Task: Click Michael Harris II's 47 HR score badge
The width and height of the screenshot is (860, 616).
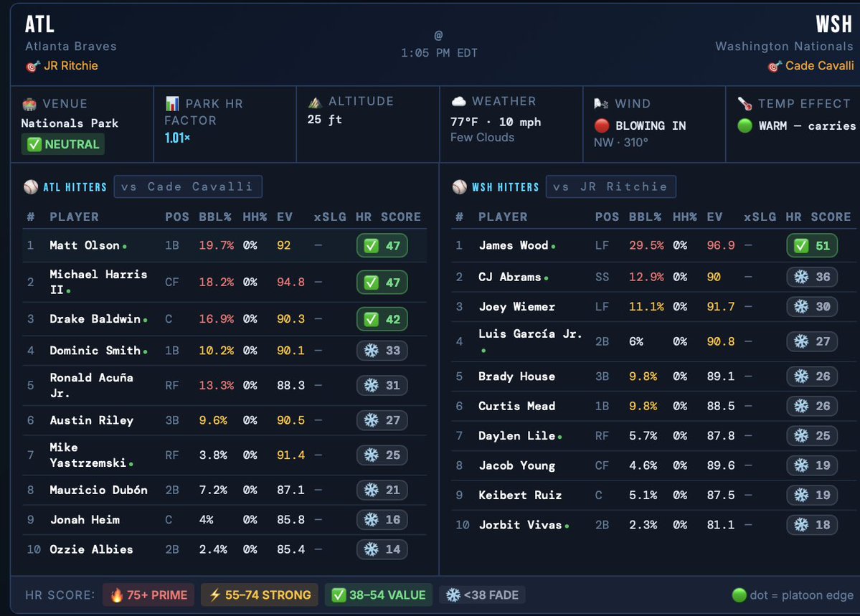Action: coord(382,283)
